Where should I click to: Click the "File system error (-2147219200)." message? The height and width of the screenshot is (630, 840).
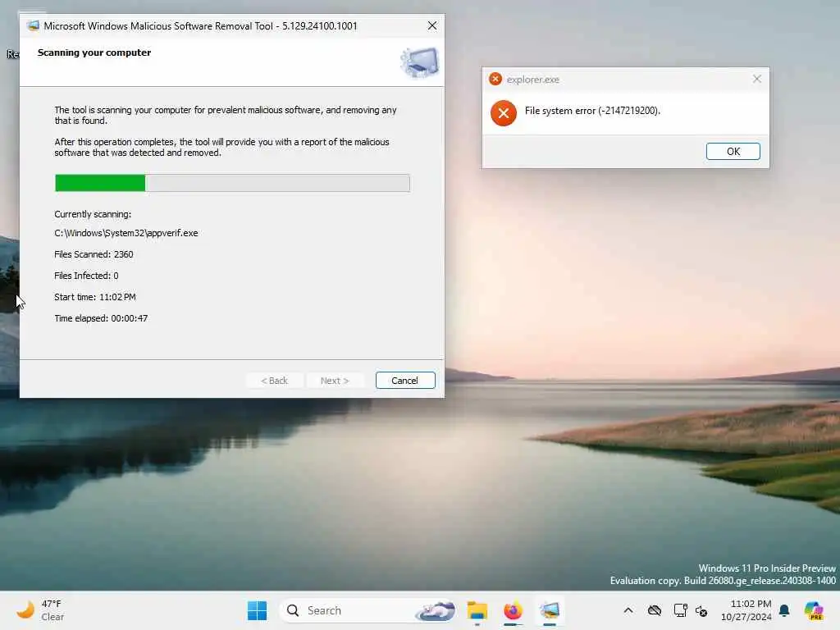click(x=592, y=111)
